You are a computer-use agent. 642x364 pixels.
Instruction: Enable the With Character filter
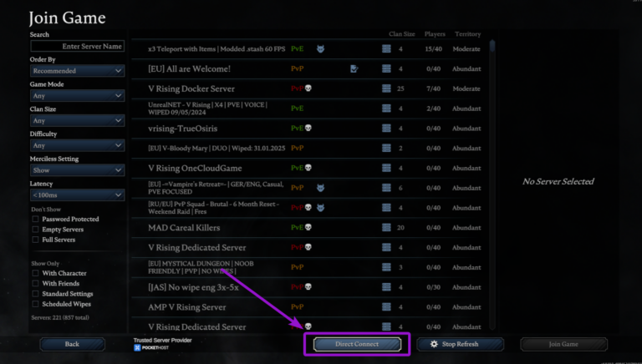click(36, 273)
